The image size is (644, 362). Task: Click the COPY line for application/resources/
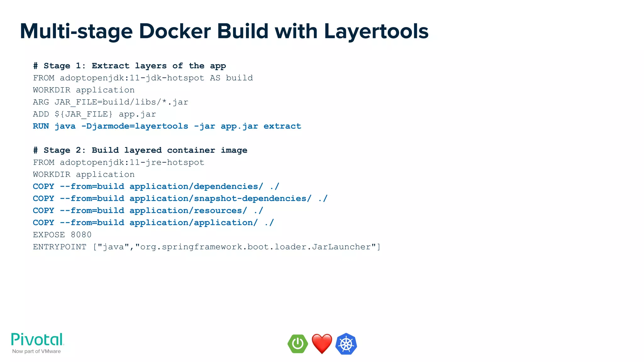(x=148, y=211)
